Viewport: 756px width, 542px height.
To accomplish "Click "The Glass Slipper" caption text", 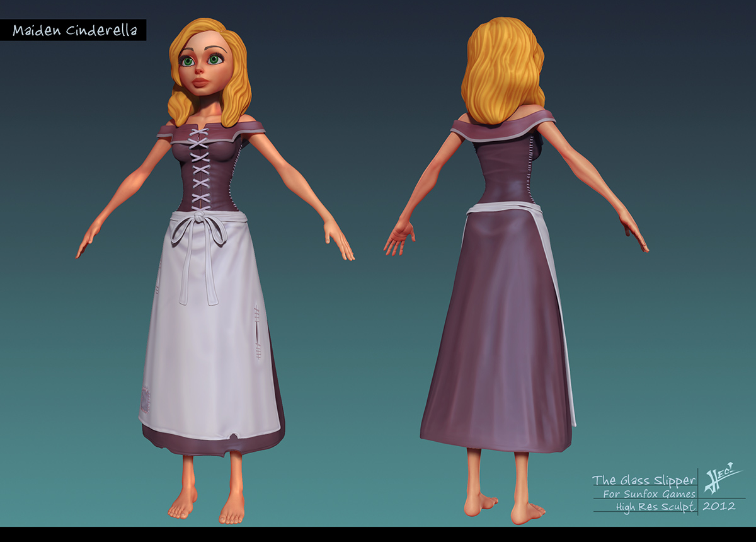I will tap(644, 480).
